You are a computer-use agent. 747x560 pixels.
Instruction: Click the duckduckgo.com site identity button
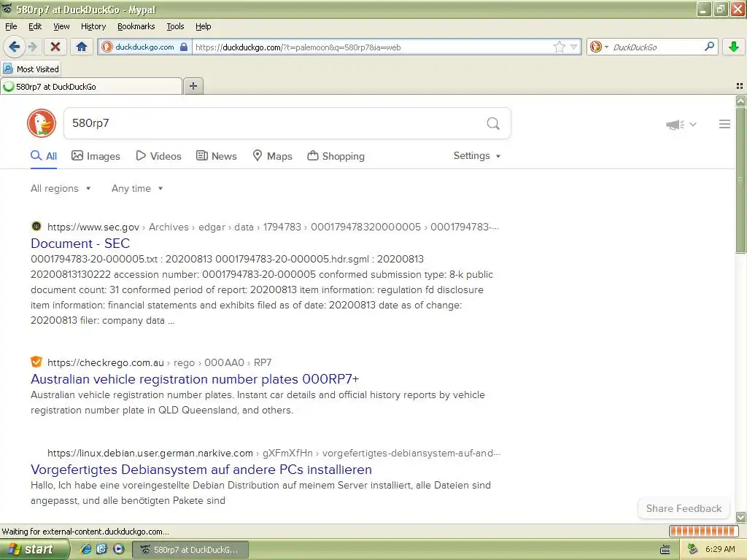pos(144,47)
